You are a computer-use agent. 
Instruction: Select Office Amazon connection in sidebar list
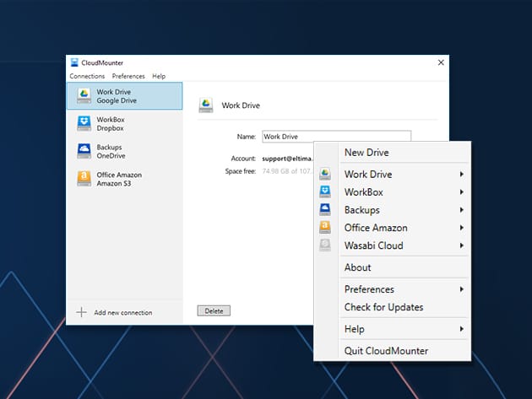(x=119, y=178)
